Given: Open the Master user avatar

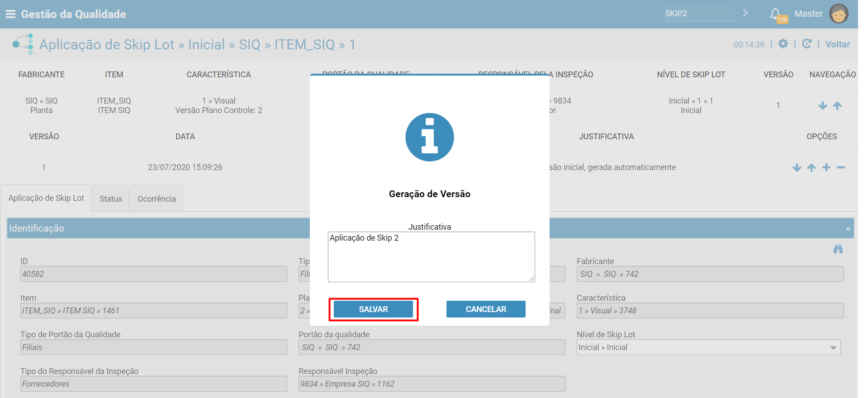Looking at the screenshot, I should 838,14.
